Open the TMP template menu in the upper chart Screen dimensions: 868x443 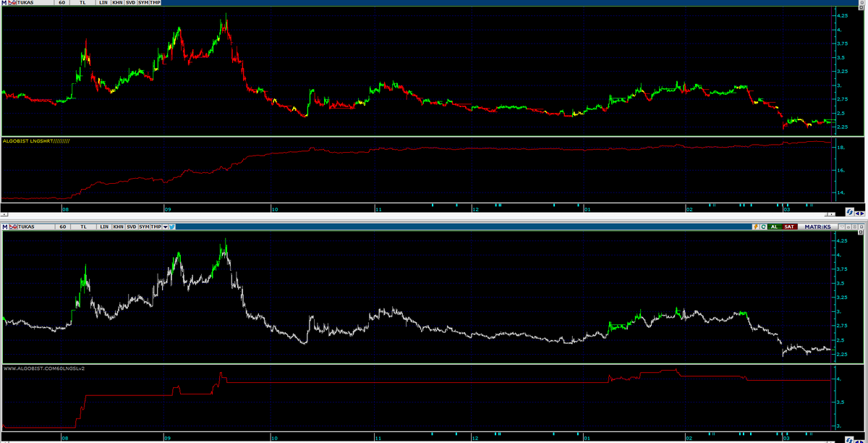tap(156, 3)
